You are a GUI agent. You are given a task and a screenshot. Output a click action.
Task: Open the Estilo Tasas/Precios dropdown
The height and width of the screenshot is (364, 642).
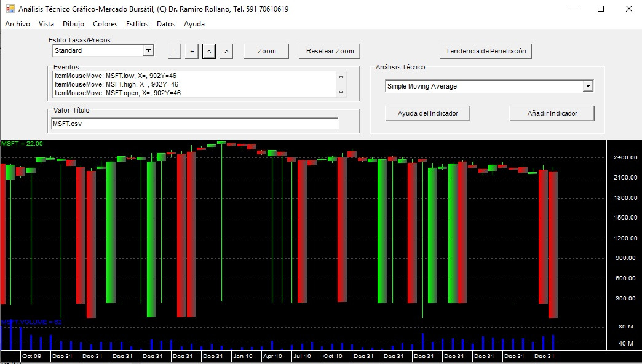coord(148,50)
